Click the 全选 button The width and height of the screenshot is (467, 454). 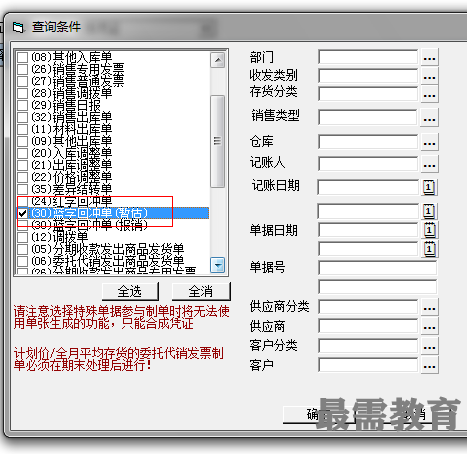click(x=130, y=291)
